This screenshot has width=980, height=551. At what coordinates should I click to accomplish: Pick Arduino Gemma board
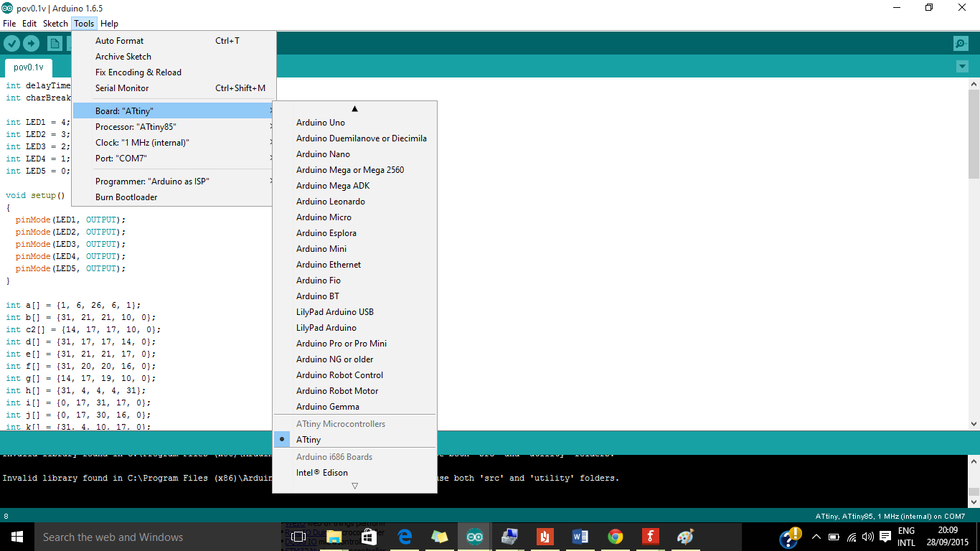tap(354, 407)
